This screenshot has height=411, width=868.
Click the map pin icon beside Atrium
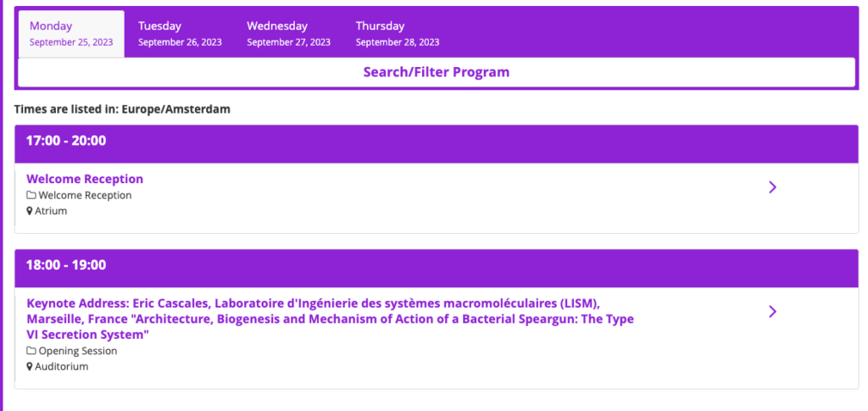(30, 211)
